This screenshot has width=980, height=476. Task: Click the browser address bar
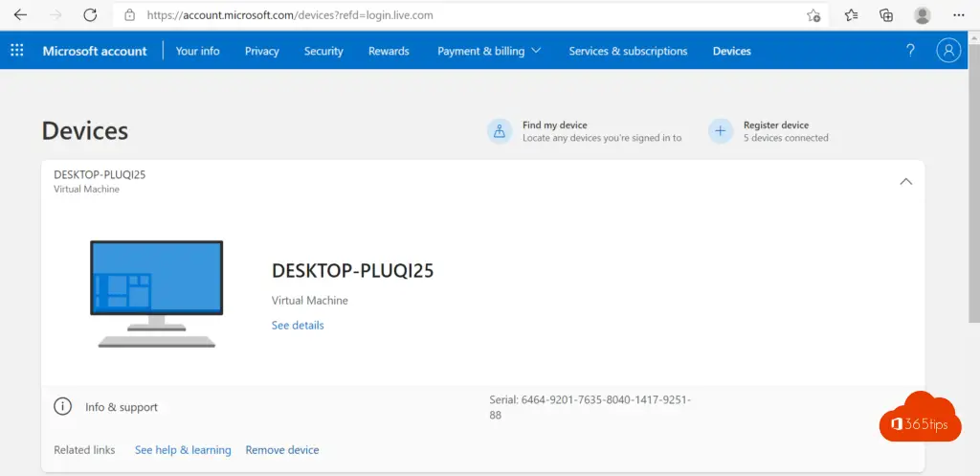coord(459,15)
